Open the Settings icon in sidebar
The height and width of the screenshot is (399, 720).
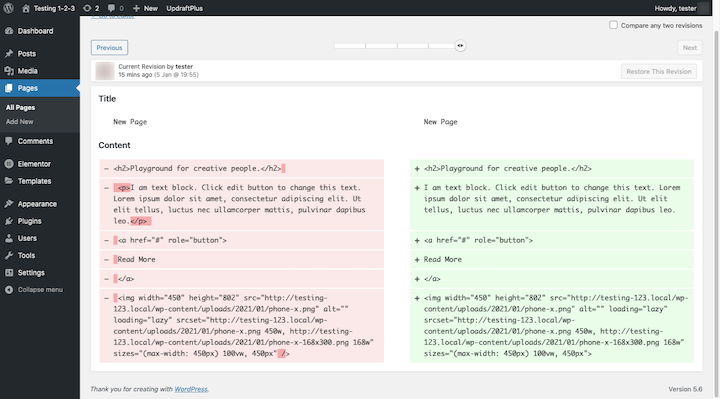9,273
